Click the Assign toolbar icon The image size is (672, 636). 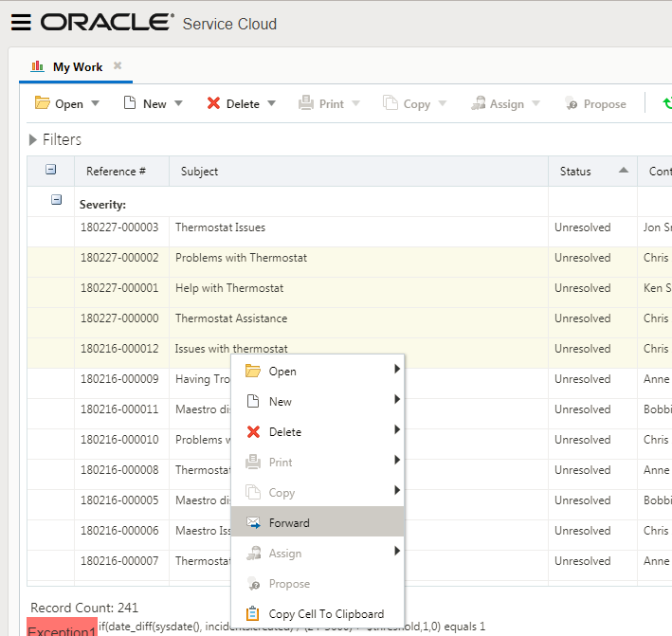tap(477, 103)
